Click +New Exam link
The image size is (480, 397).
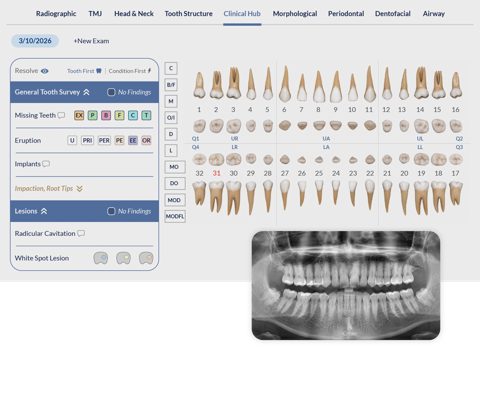(x=91, y=41)
